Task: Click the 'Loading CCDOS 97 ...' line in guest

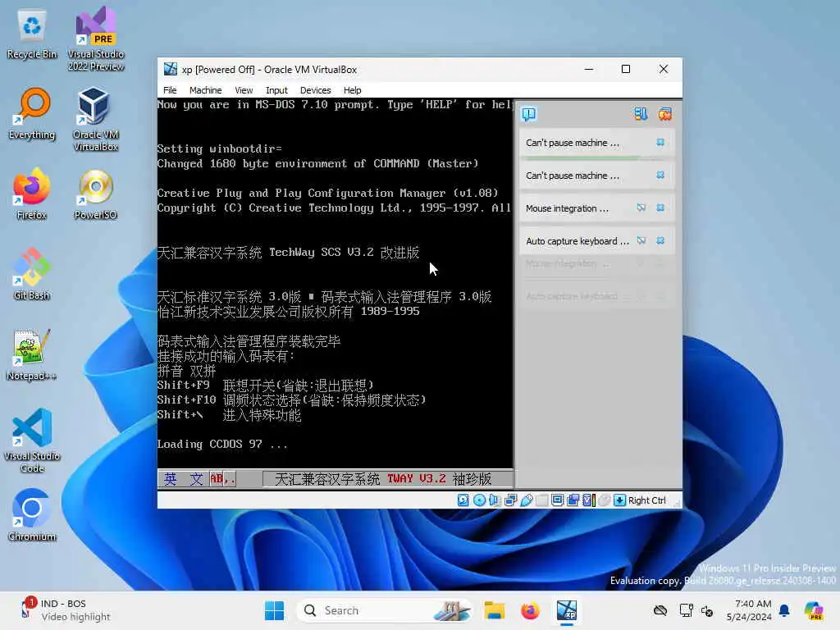Action: 221,444
